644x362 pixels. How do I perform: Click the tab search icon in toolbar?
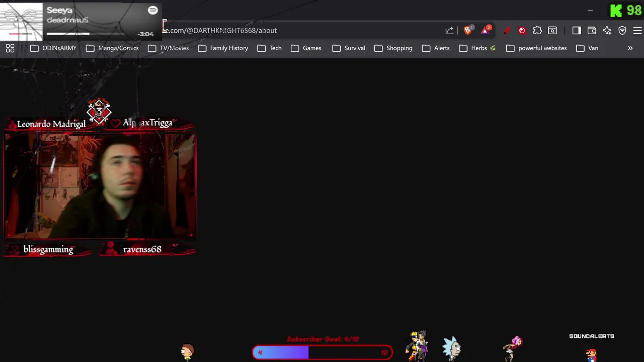[552, 31]
